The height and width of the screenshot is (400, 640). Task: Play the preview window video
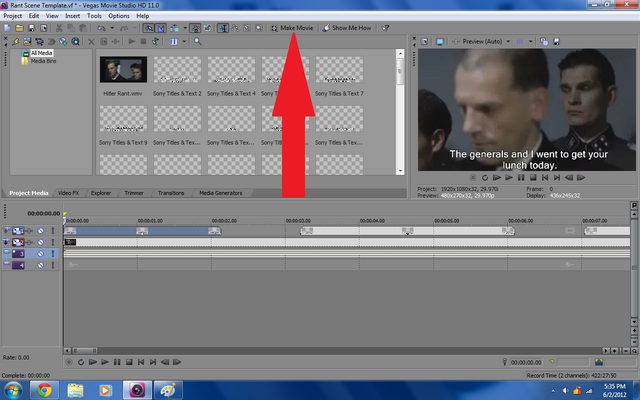509,178
